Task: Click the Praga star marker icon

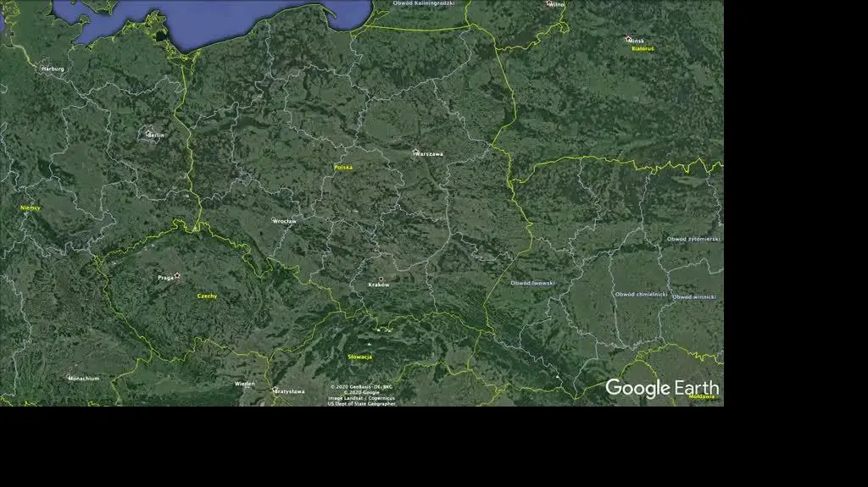Action: [x=177, y=275]
